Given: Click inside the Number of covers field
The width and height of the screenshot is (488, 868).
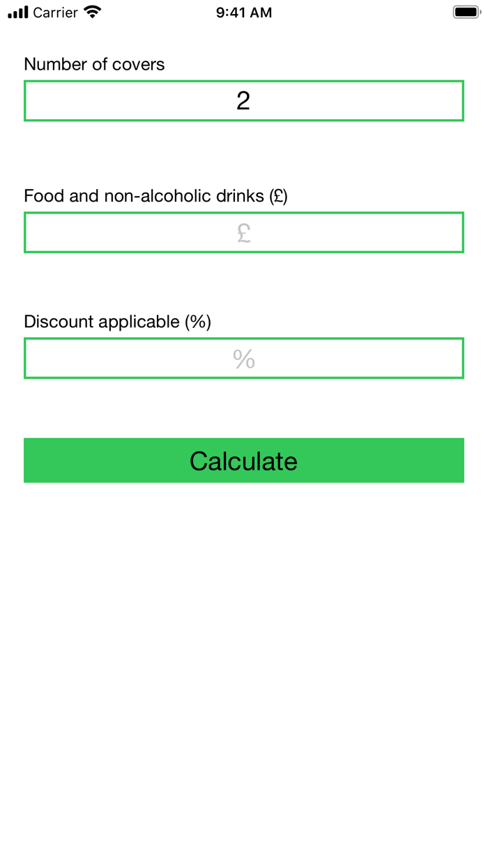Looking at the screenshot, I should click(x=243, y=100).
